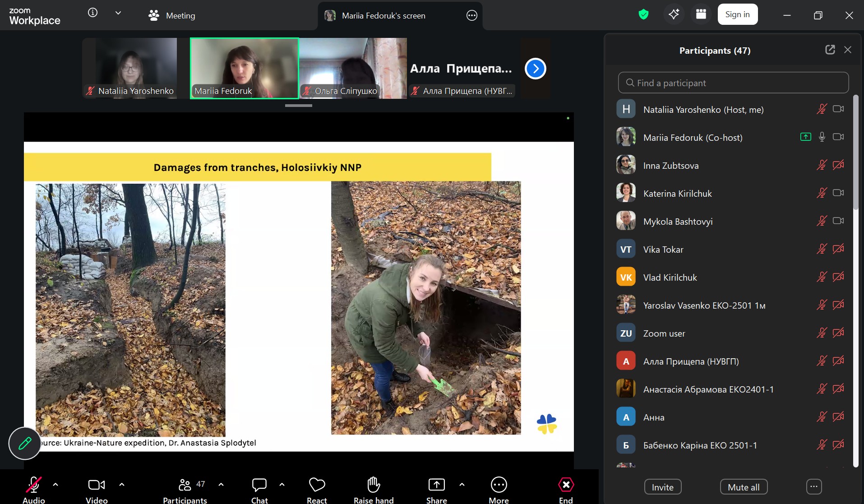Expand the audio options arrow
864x504 pixels.
[x=55, y=484]
